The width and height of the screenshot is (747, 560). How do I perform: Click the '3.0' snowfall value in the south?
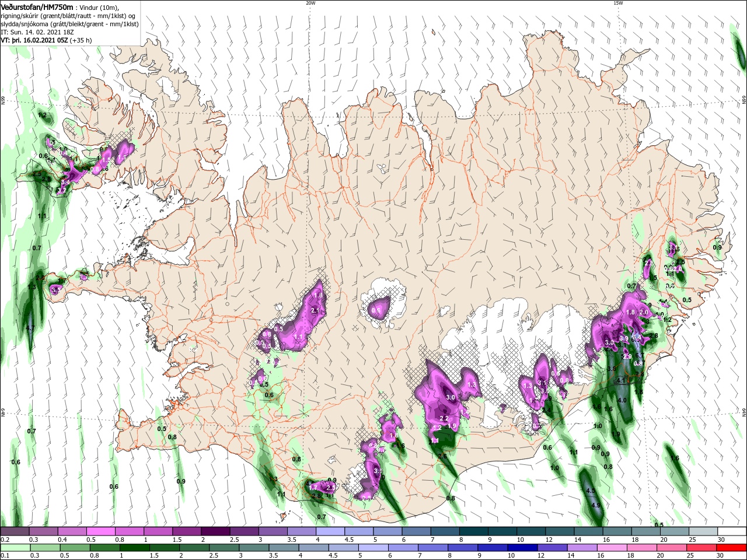451,397
